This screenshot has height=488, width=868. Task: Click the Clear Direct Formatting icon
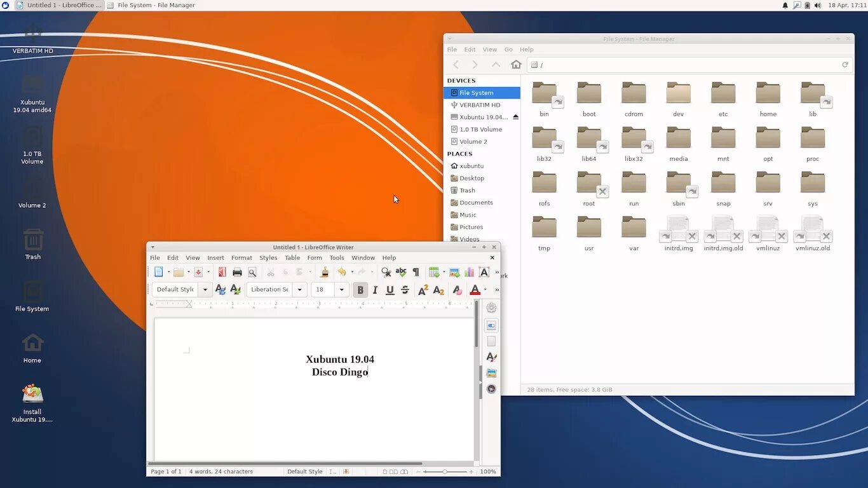point(457,290)
